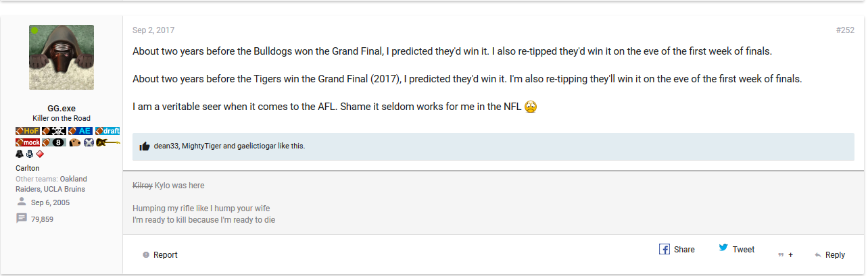The image size is (868, 276).
Task: Click the Facebook Share icon
Action: click(665, 249)
